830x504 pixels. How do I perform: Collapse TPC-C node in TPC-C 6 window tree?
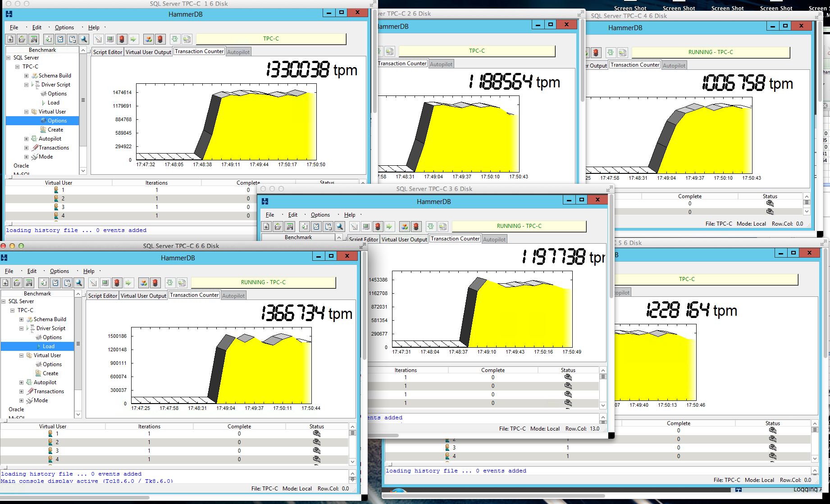pyautogui.click(x=13, y=310)
